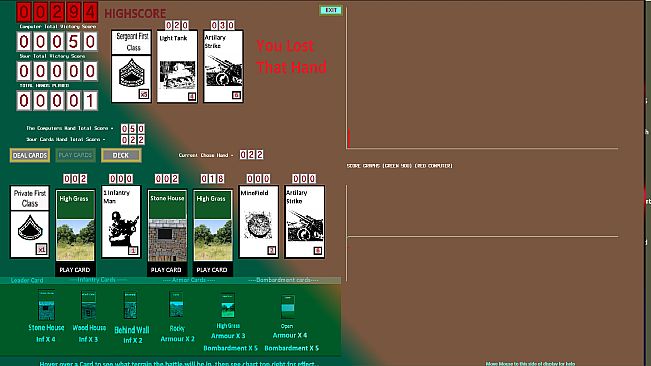This screenshot has width=651, height=366.
Task: Select the Private First Class leader card
Action: click(30, 222)
